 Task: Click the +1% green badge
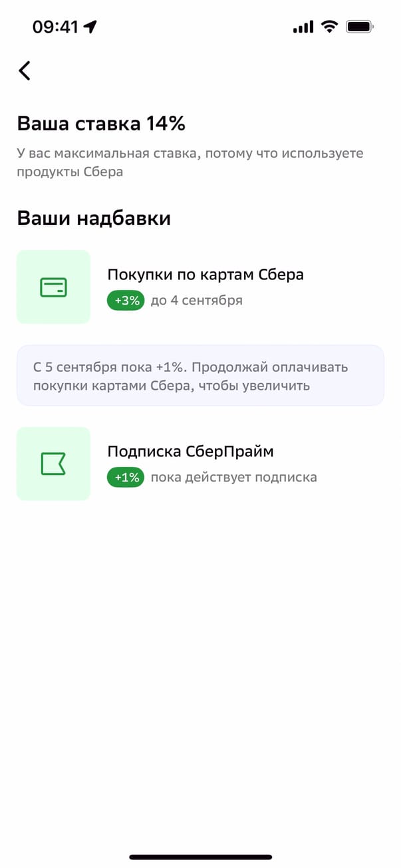coord(126,478)
